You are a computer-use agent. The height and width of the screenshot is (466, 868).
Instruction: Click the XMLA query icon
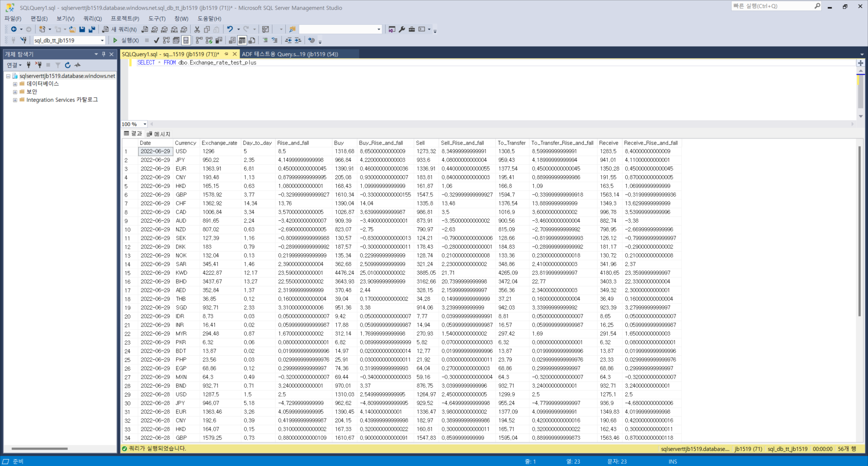(x=174, y=29)
